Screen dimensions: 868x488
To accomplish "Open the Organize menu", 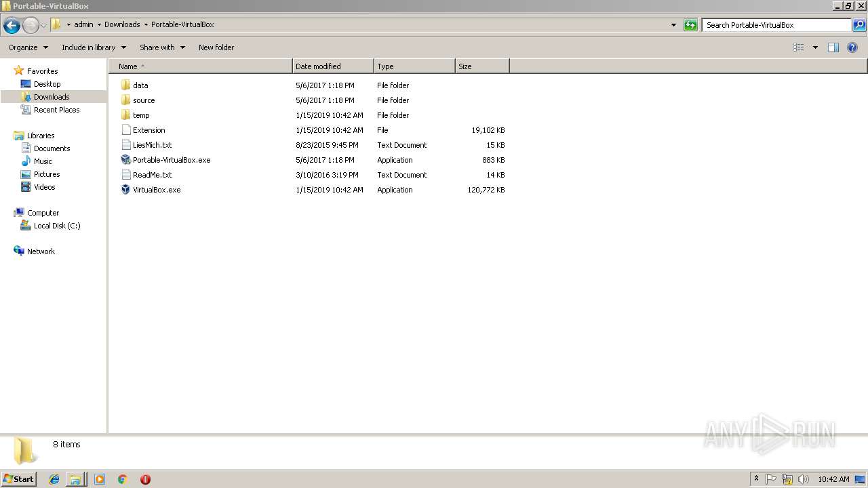I will tap(28, 47).
